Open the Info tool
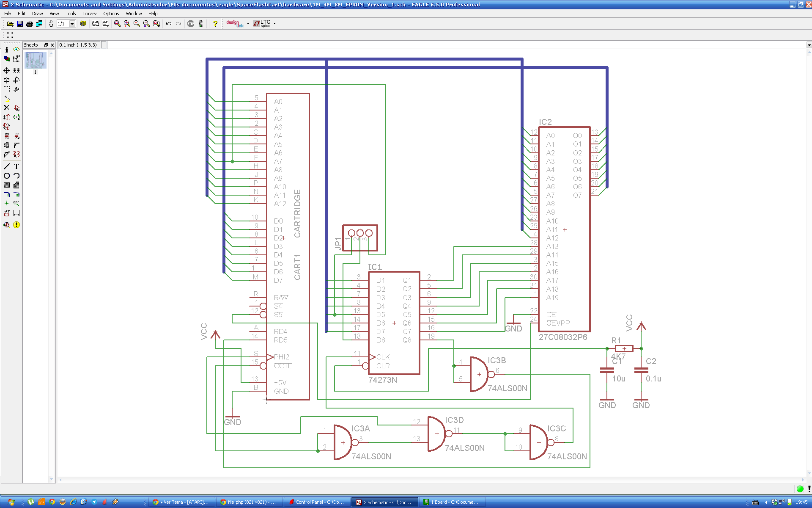Viewport: 812px width, 508px height. coord(6,50)
